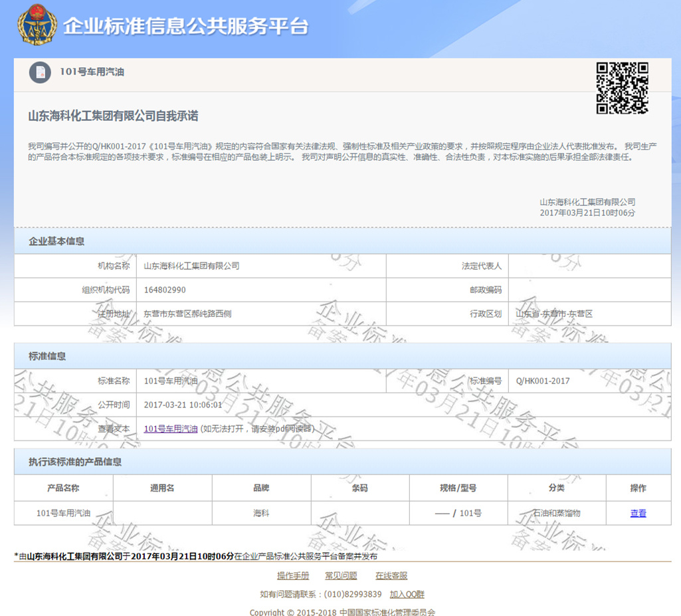This screenshot has height=616, width=681.
Task: Click the platform title 企业标准信息公共服务平台
Action: [x=186, y=26]
